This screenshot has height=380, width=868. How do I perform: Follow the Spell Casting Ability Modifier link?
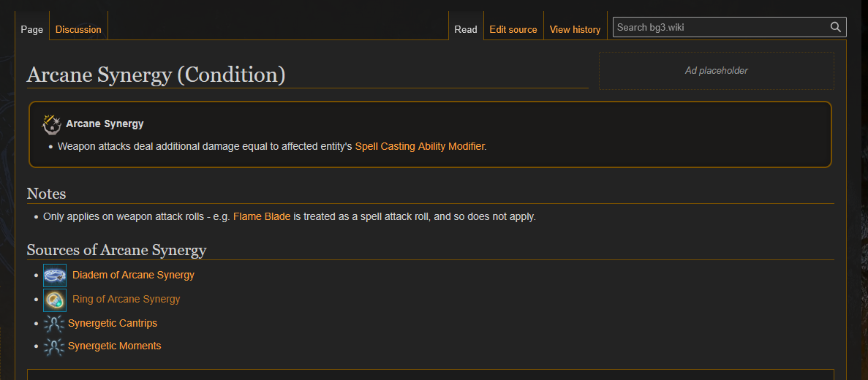[420, 147]
